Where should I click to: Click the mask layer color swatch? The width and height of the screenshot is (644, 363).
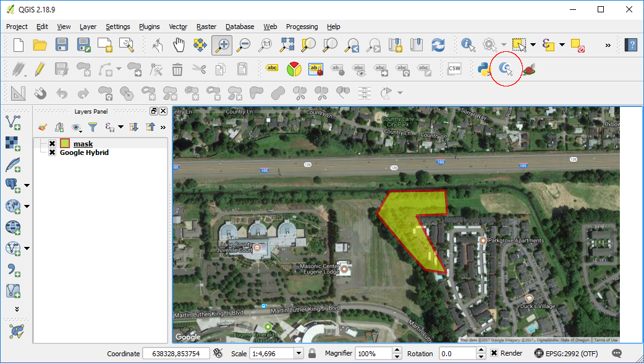pyautogui.click(x=65, y=143)
